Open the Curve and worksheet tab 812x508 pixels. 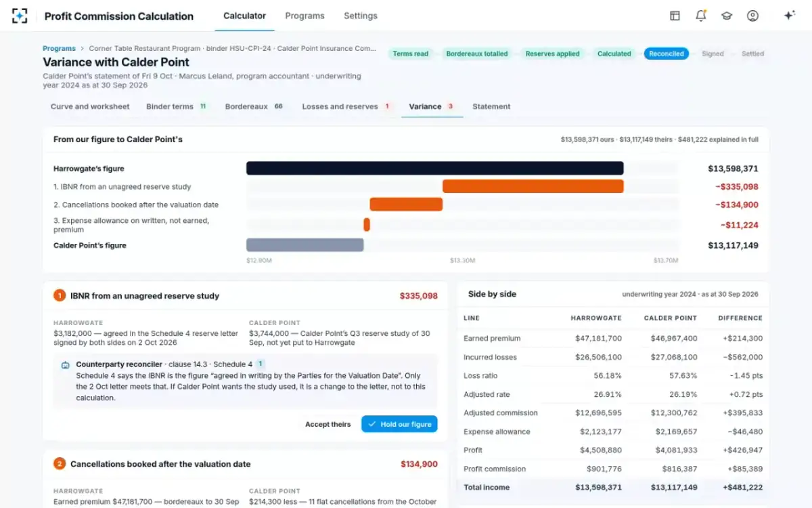(x=90, y=106)
